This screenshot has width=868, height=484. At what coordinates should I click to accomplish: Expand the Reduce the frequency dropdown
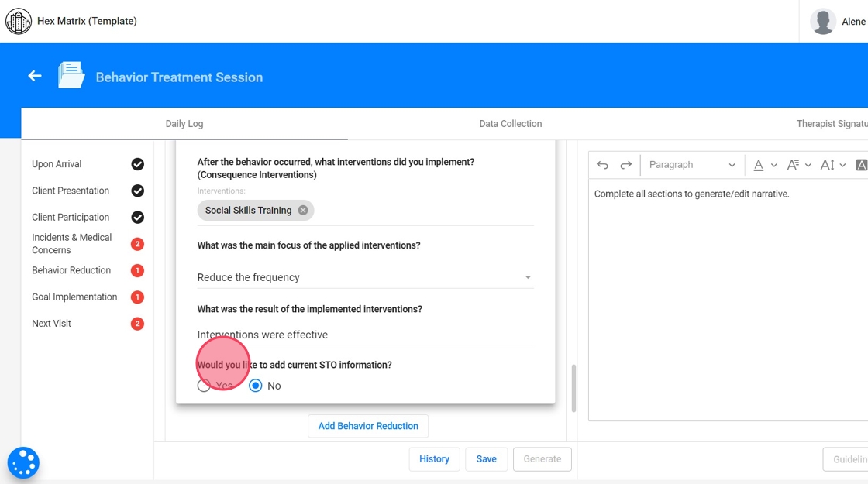(x=528, y=277)
